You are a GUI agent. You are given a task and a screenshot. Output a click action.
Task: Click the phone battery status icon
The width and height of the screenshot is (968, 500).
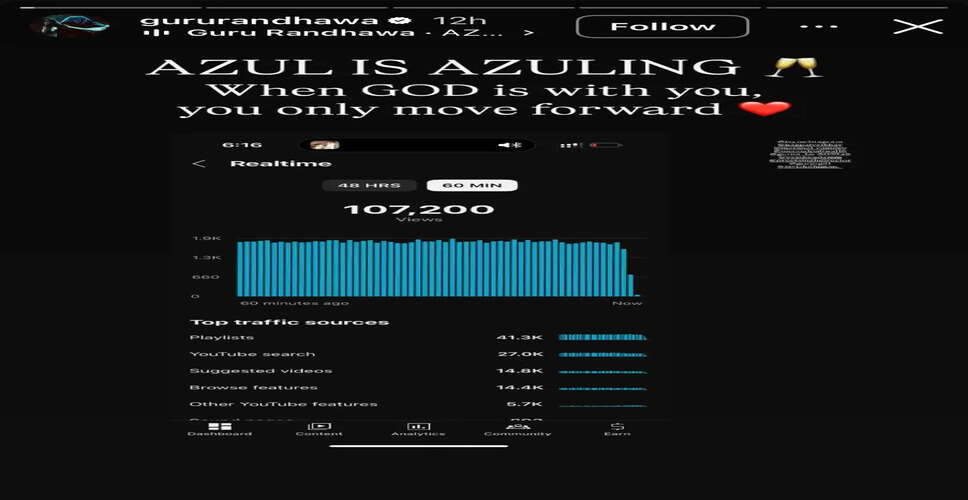[x=606, y=146]
